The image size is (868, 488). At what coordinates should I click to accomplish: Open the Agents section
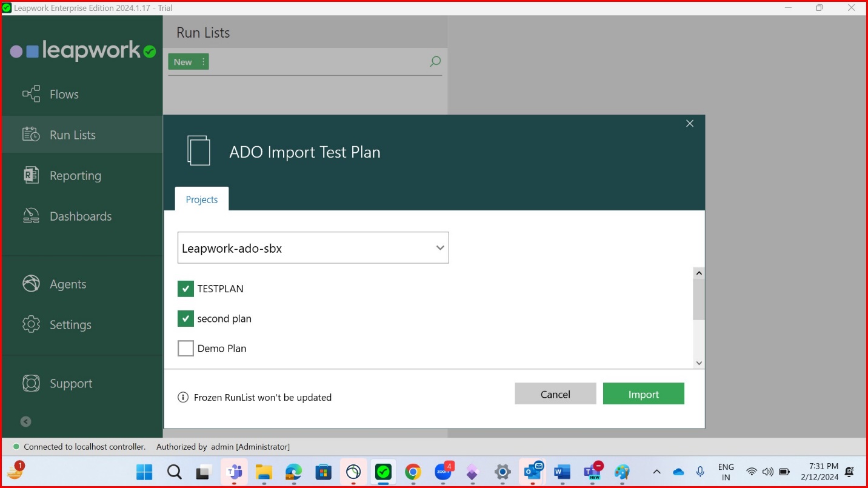(x=30, y=283)
